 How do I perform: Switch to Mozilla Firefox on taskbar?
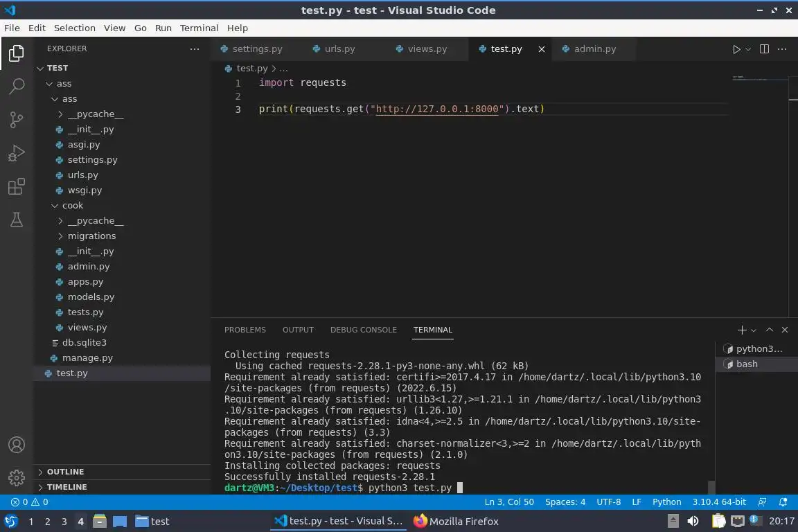tap(456, 522)
